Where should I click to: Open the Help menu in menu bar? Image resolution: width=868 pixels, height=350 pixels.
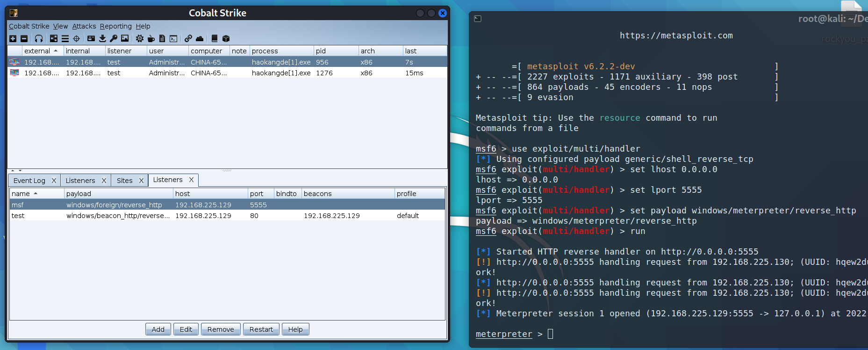pos(143,26)
